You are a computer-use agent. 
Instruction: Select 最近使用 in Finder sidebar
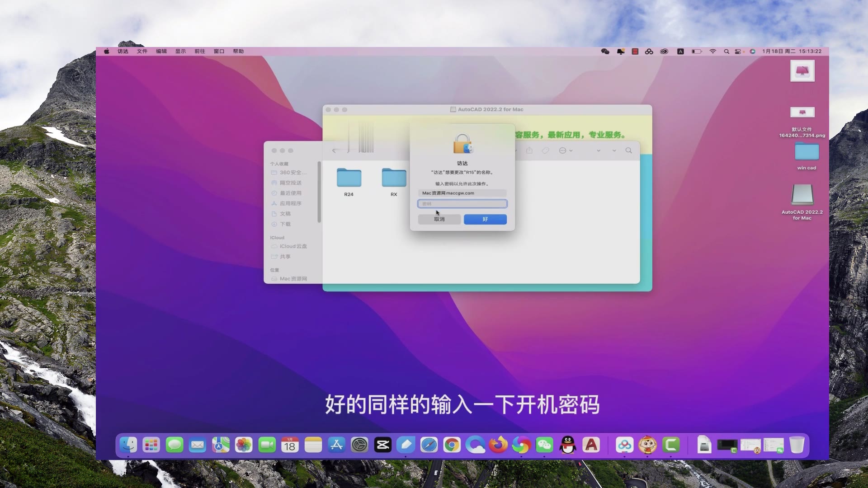287,193
